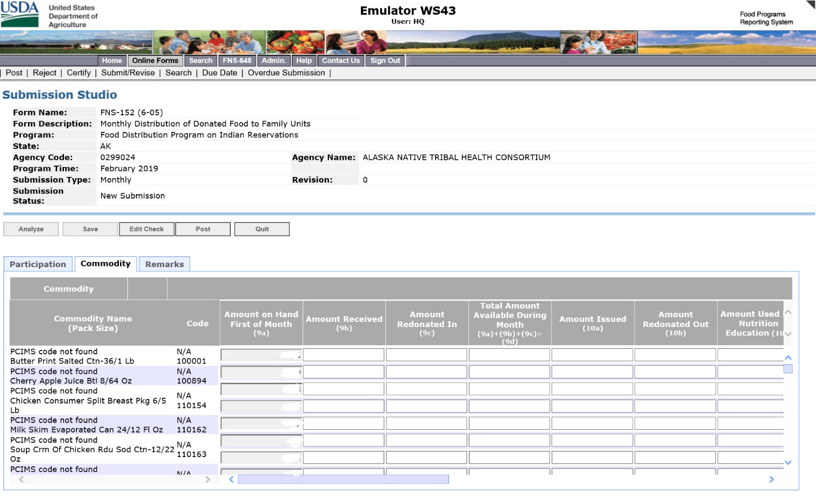Open the FNS-648 menu item
Viewport: 816px width, 504px height.
pyautogui.click(x=237, y=61)
